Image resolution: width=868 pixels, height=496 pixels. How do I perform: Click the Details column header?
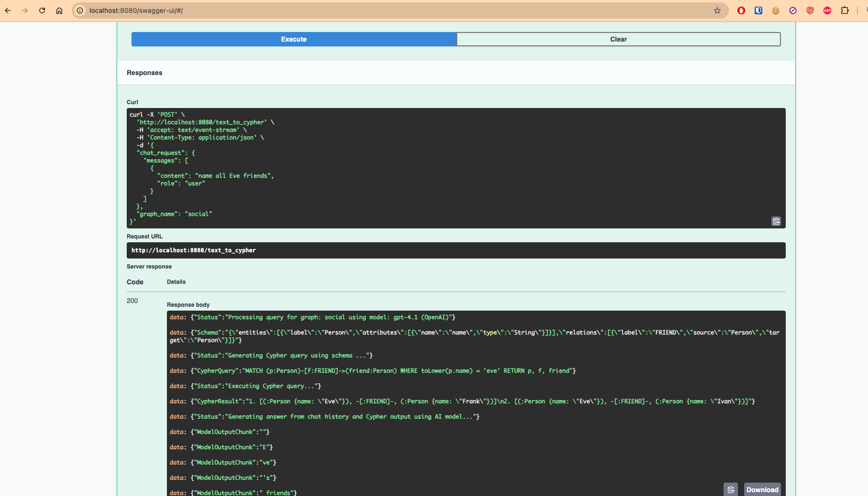176,282
